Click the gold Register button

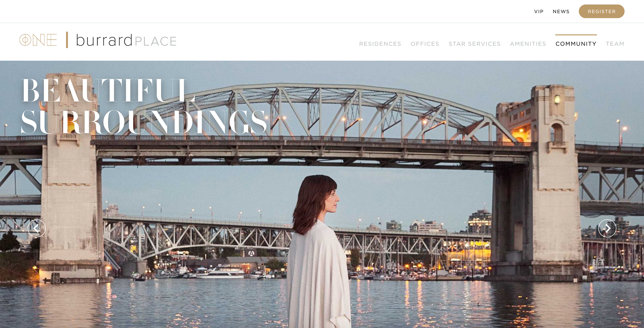coord(601,11)
